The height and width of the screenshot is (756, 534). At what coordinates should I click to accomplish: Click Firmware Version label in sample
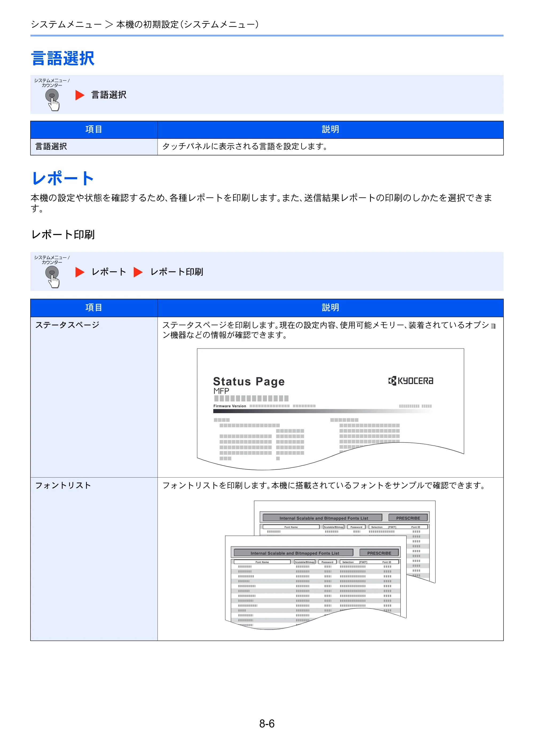230,406
